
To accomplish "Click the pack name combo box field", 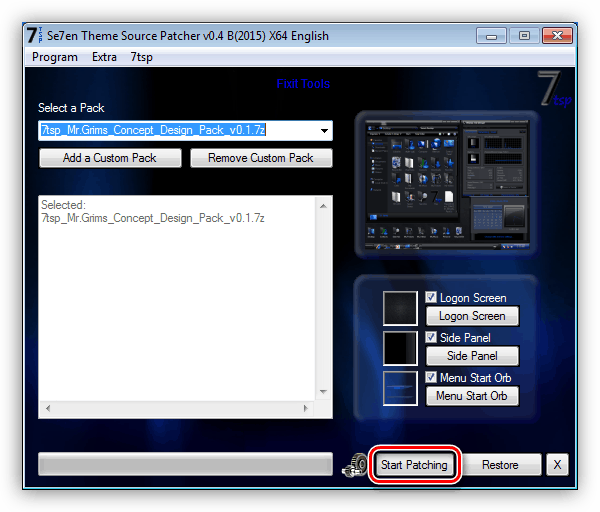I will pos(185,130).
